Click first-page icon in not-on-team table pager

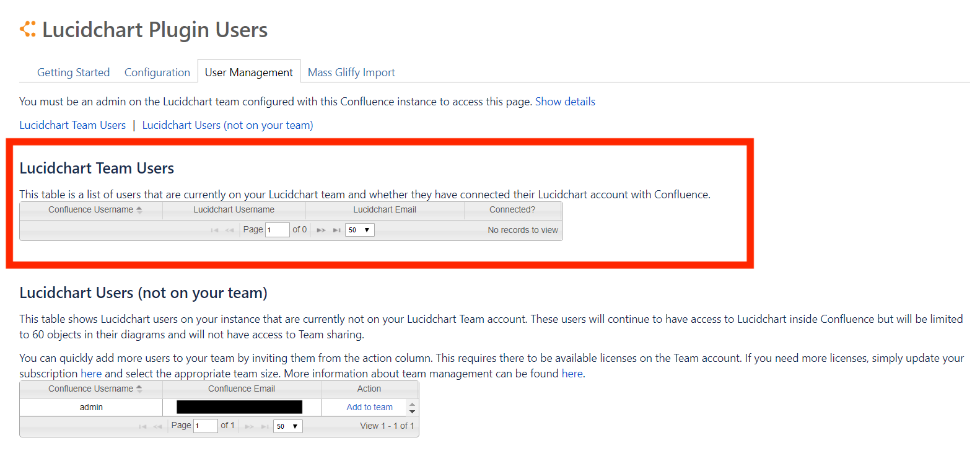[142, 426]
